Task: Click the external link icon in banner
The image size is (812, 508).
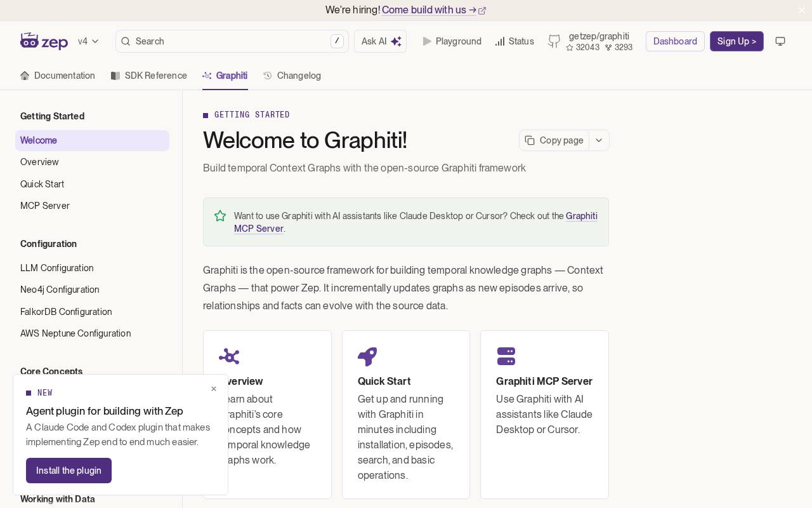Action: click(482, 11)
